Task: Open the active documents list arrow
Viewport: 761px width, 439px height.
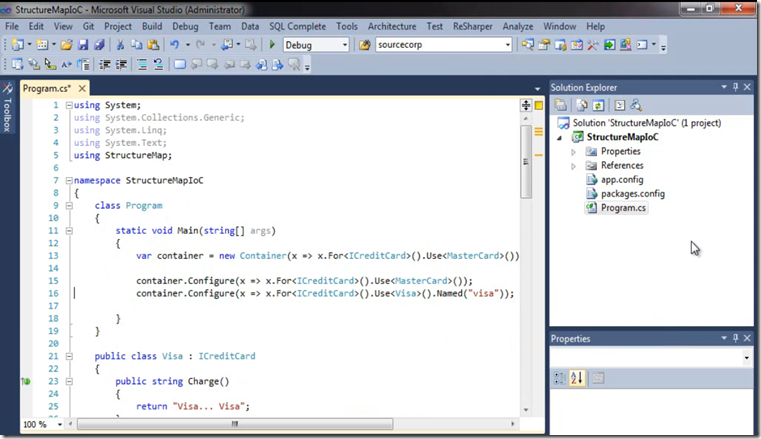Action: click(537, 89)
